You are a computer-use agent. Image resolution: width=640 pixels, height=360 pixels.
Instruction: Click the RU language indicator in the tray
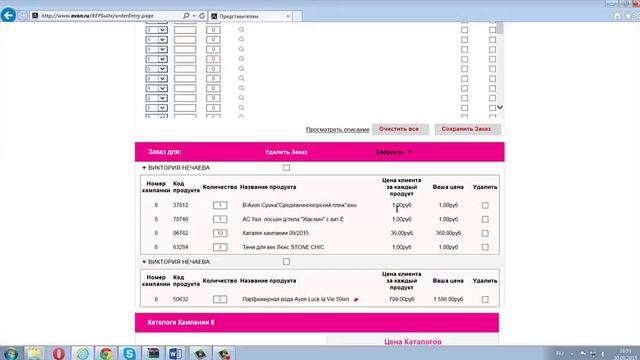[560, 353]
